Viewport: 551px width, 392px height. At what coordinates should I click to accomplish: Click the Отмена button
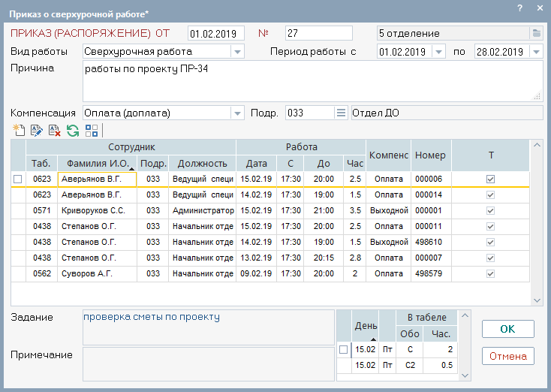pos(507,356)
